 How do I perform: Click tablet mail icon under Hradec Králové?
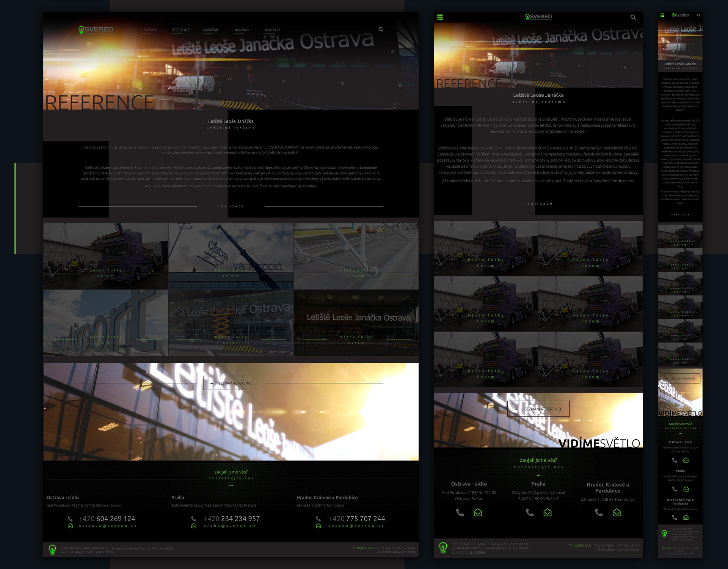point(617,512)
